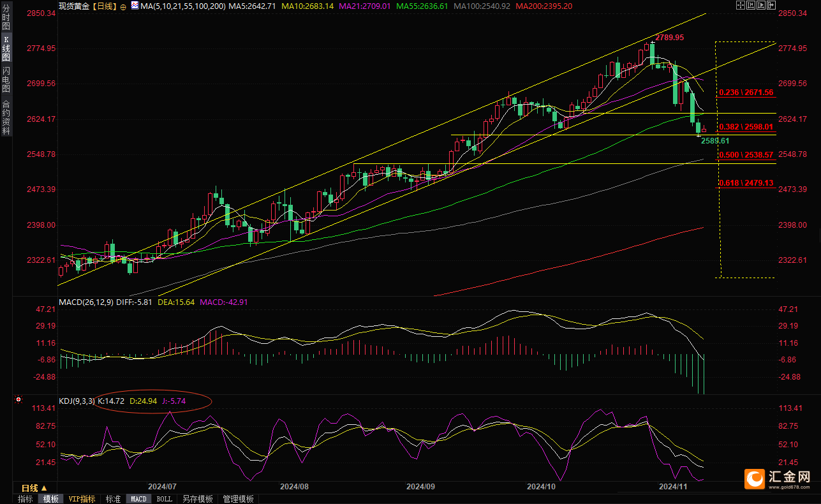The height and width of the screenshot is (504, 821).
Task: Open the 合约资料 sidebar tab
Action: pyautogui.click(x=6, y=117)
